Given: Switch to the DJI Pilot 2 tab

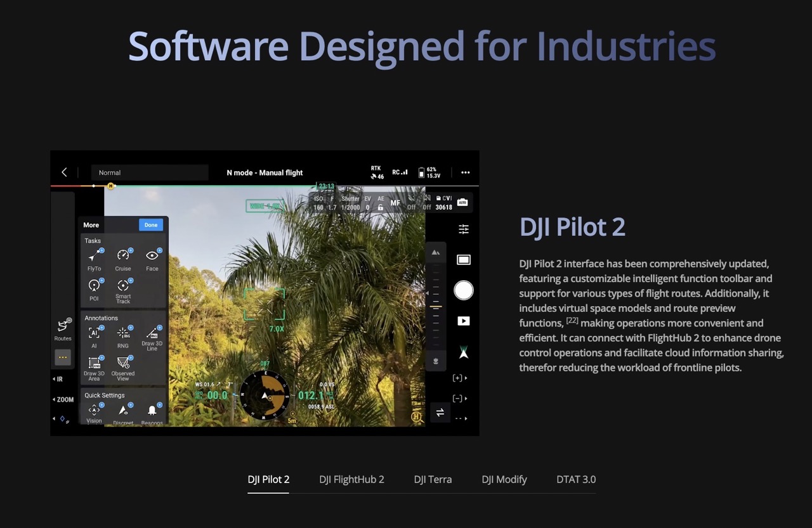Looking at the screenshot, I should 268,479.
